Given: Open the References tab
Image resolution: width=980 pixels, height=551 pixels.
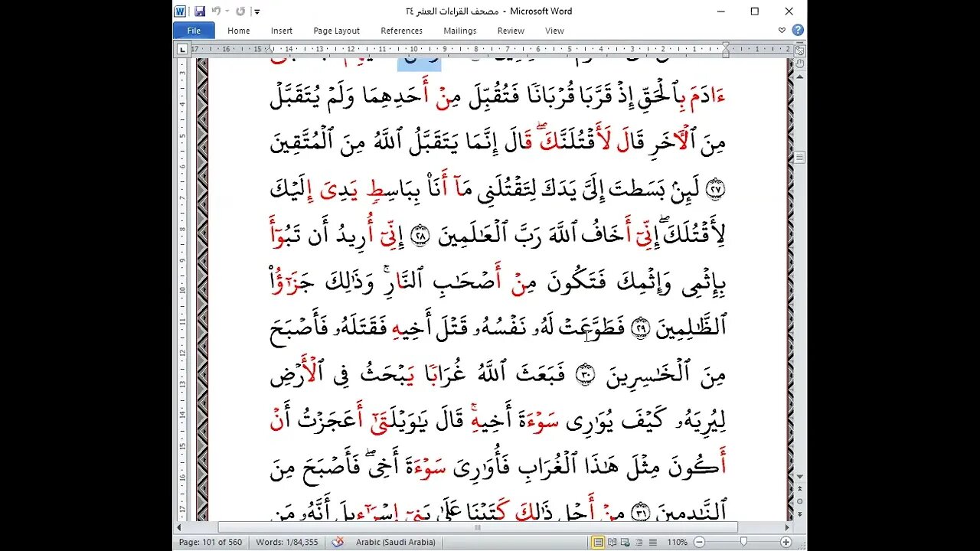Looking at the screenshot, I should [x=401, y=31].
